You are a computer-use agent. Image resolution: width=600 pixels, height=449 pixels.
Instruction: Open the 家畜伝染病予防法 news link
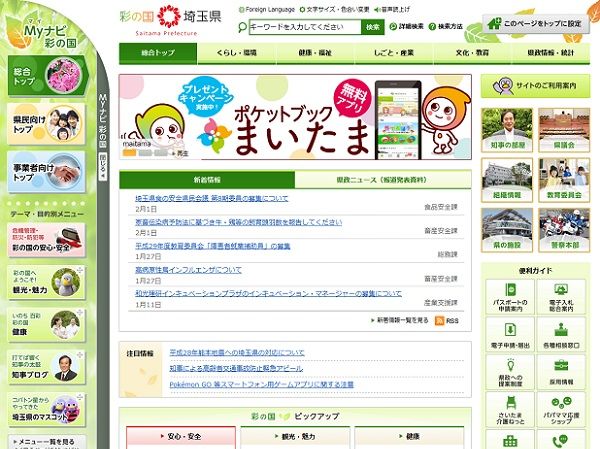pos(238,222)
